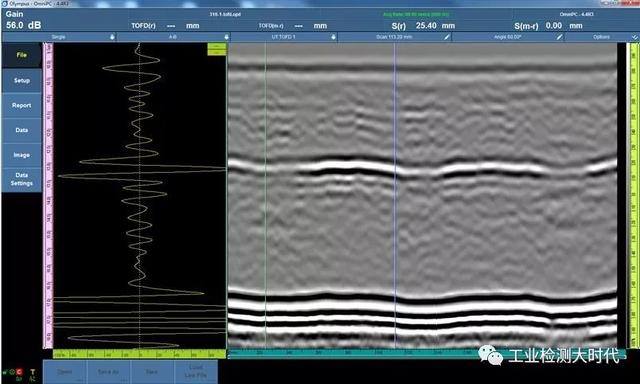The width and height of the screenshot is (640, 384).
Task: Expand the A-B view dropdown
Action: point(226,37)
